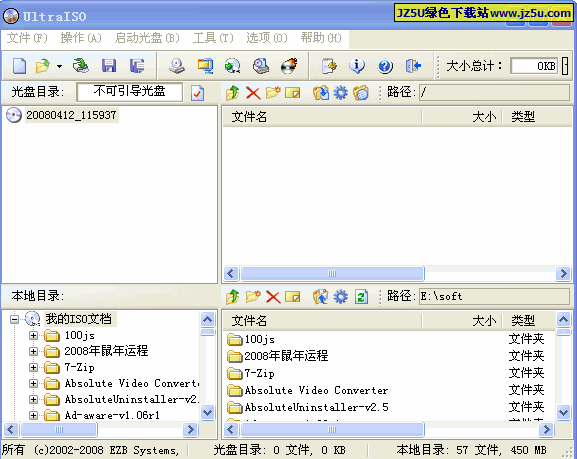The image size is (577, 459).
Task: Open the 操作(A) menu
Action: (x=81, y=38)
